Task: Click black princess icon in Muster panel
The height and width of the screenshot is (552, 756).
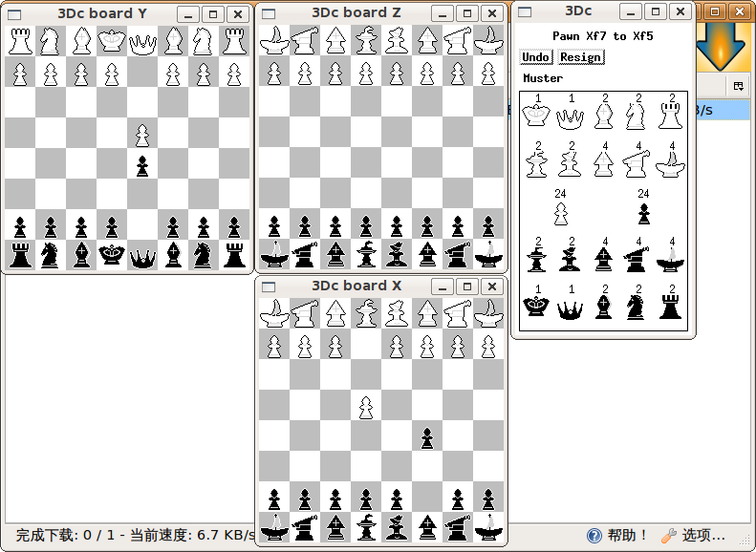Action: click(x=570, y=260)
